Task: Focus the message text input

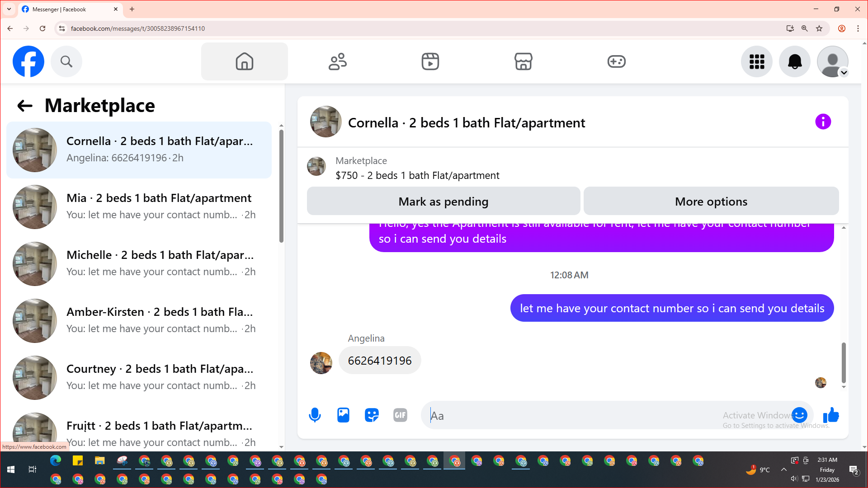Action: click(x=606, y=415)
